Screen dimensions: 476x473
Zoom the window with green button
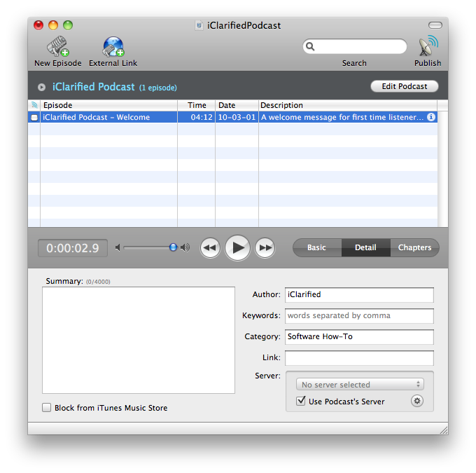click(68, 25)
